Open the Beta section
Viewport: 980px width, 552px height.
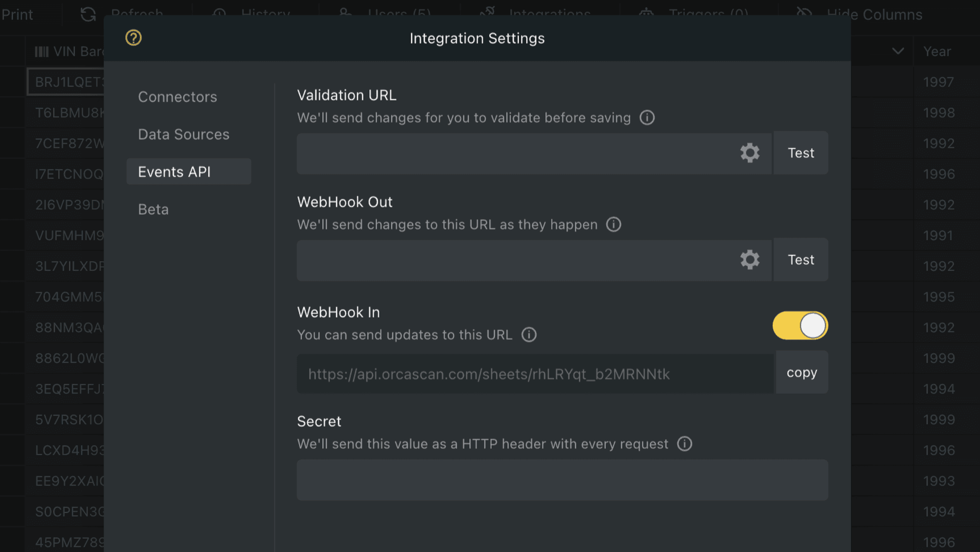[153, 209]
